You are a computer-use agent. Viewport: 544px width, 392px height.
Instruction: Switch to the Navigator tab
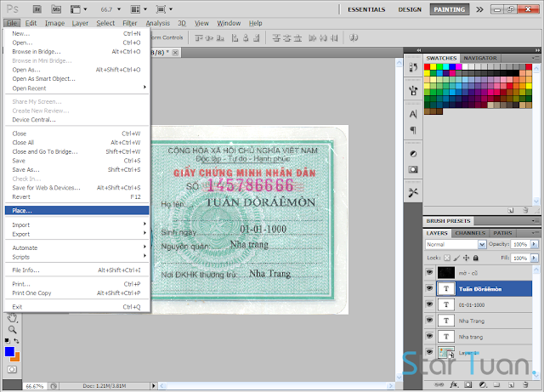480,58
